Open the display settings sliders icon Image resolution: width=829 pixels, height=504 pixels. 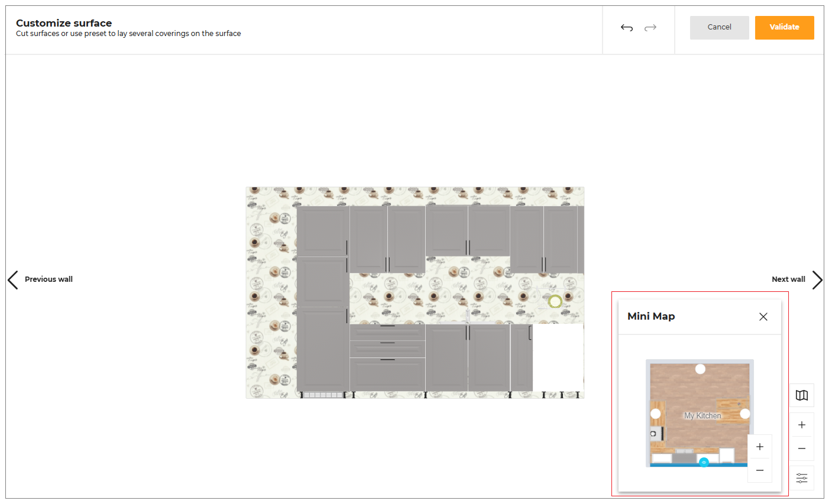(x=802, y=478)
